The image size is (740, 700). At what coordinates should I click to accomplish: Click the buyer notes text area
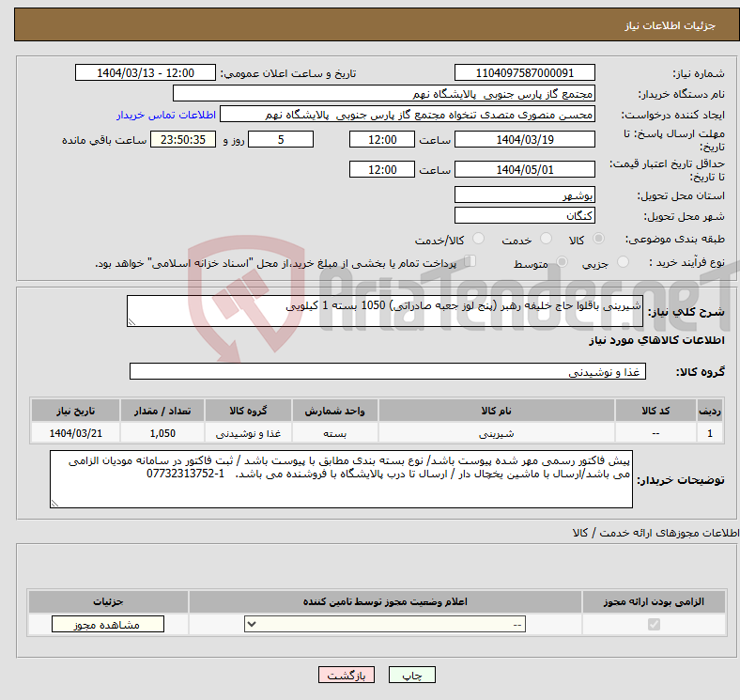coord(341,479)
